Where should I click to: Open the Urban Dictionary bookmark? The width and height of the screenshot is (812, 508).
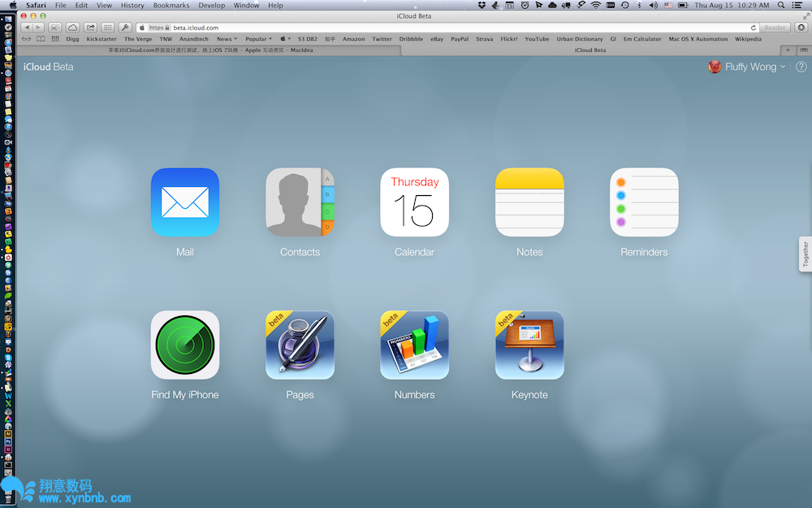coord(580,39)
